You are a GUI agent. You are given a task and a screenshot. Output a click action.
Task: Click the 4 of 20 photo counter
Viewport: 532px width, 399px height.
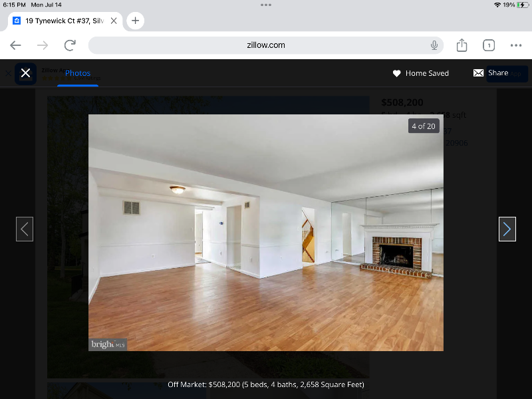click(424, 126)
